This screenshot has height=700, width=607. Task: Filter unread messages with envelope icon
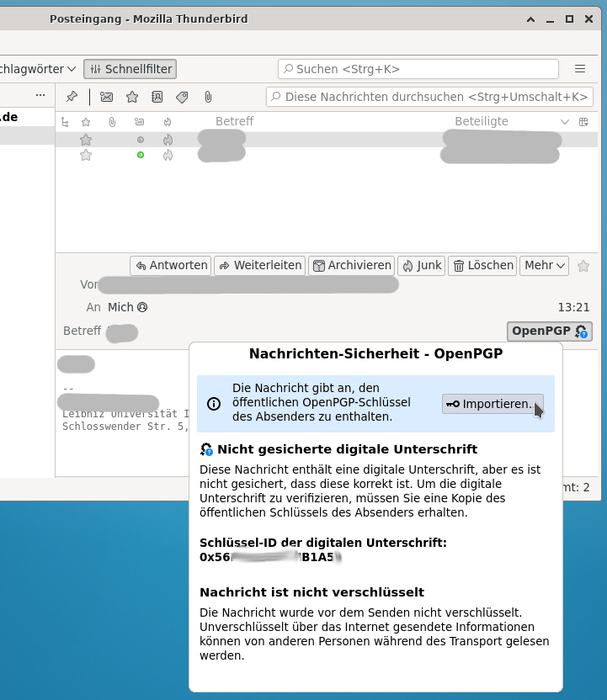coord(106,97)
